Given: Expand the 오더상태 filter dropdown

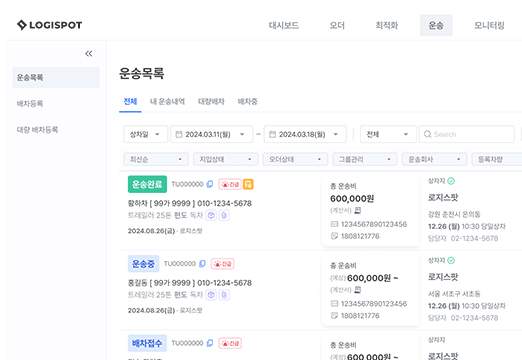Looking at the screenshot, I should pos(295,159).
